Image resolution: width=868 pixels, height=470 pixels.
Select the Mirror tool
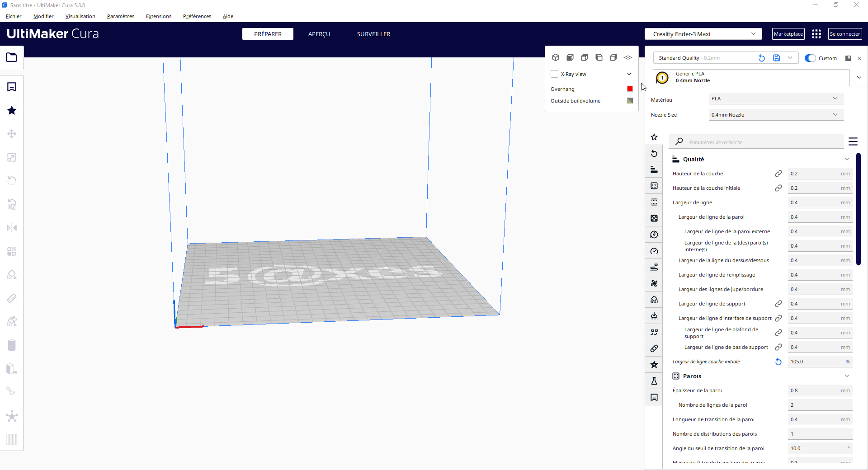[11, 228]
